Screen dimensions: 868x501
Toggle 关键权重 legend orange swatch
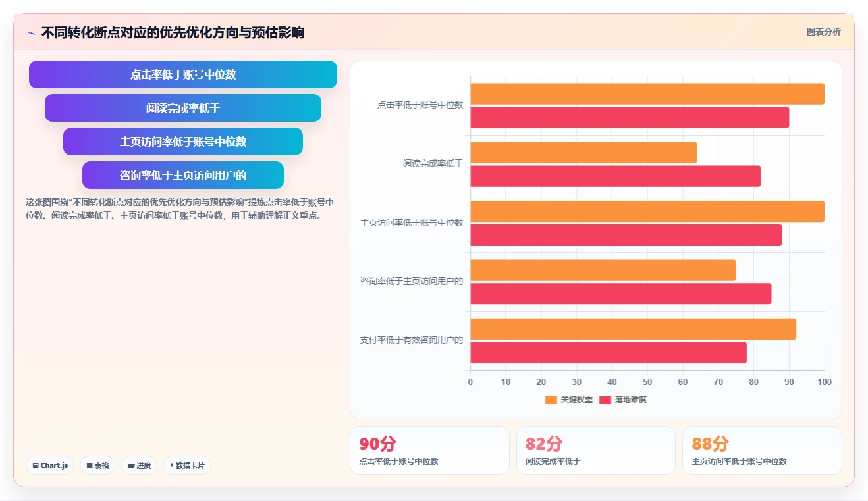click(551, 400)
